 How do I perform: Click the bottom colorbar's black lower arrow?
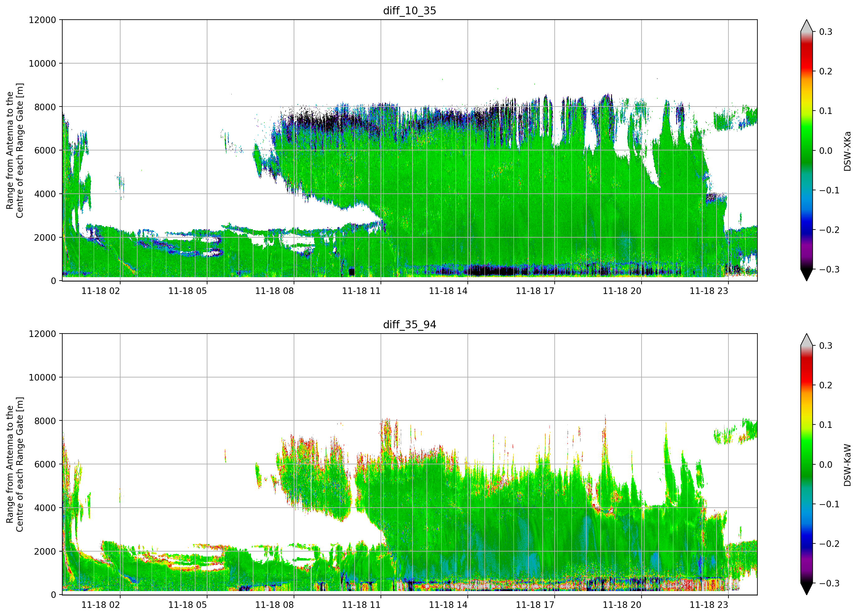(807, 589)
